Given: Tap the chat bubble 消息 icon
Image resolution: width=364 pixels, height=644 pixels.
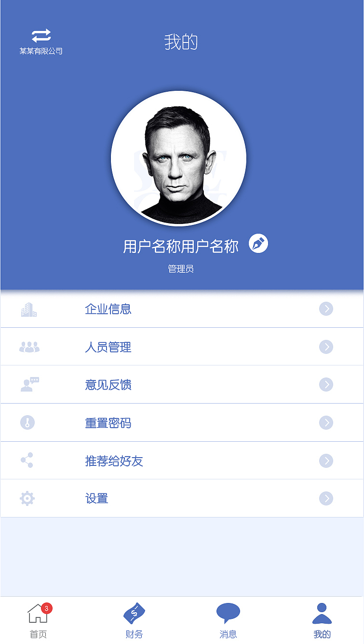Looking at the screenshot, I should [228, 612].
